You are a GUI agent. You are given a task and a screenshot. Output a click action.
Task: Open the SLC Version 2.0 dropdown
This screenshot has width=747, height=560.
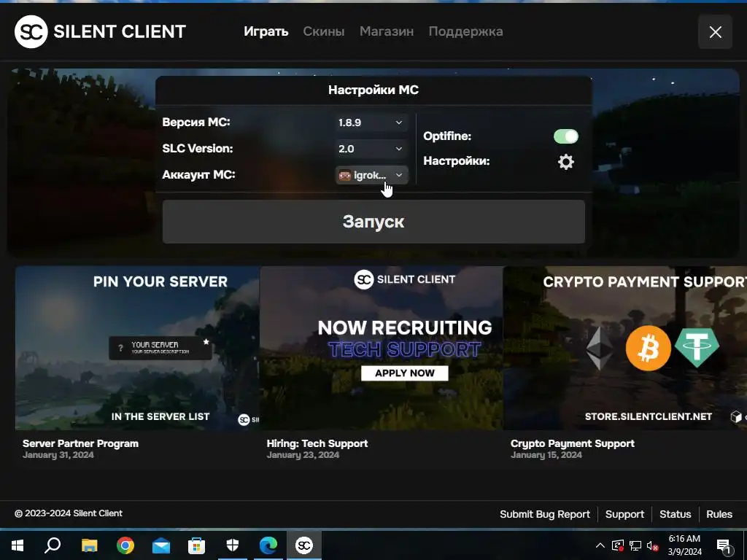371,149
